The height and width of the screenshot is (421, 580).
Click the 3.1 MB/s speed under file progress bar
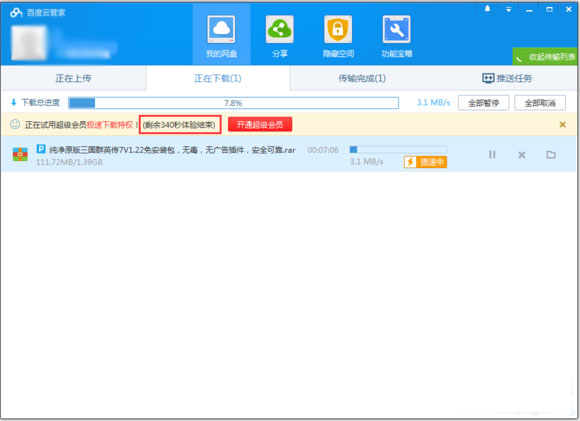pyautogui.click(x=367, y=162)
